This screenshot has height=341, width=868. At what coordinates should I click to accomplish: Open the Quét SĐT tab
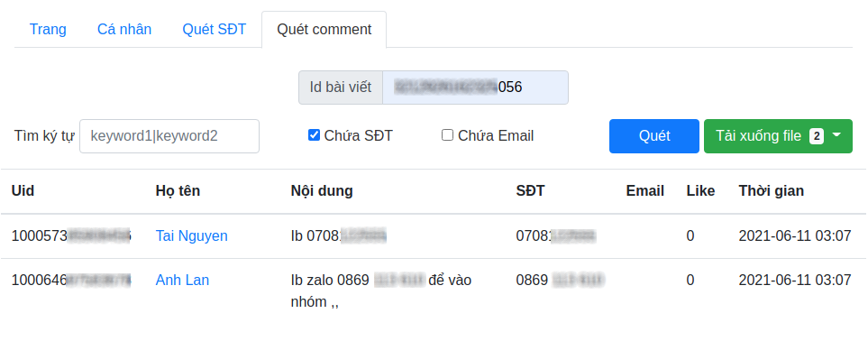(215, 30)
